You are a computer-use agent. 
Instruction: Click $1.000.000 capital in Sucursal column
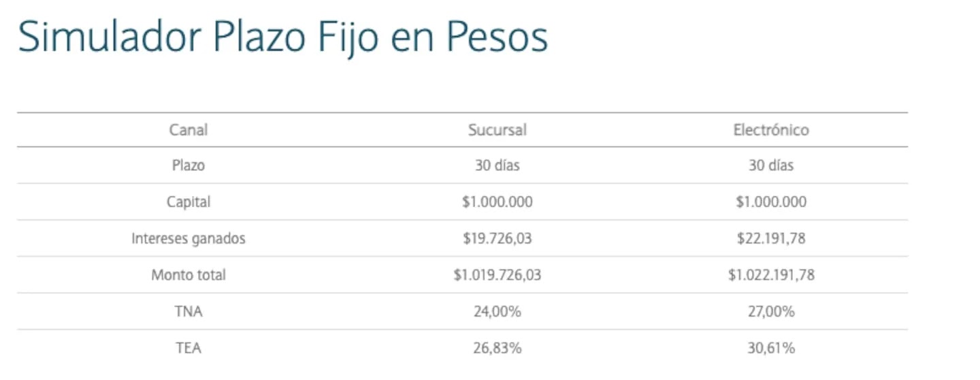[497, 202]
